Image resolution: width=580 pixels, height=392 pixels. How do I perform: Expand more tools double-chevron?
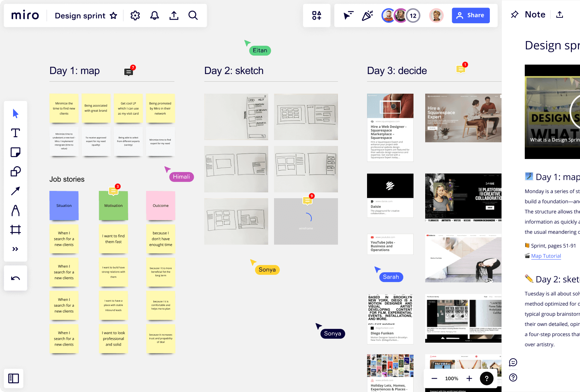(x=15, y=249)
